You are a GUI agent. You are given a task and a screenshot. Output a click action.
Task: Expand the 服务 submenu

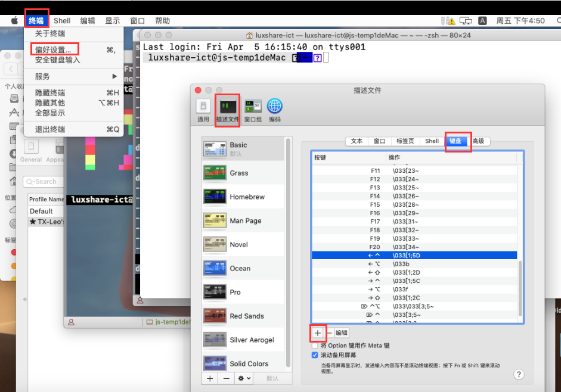pyautogui.click(x=74, y=76)
